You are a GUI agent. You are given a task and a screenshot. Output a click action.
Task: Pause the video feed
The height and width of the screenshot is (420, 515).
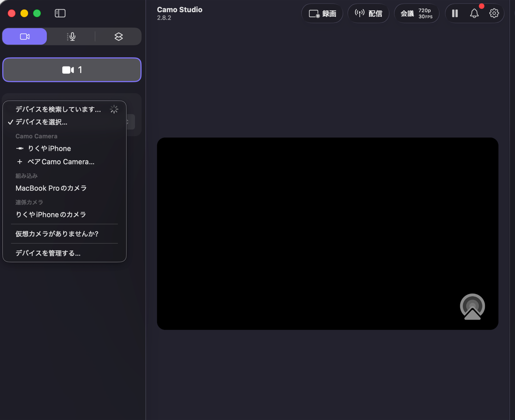pyautogui.click(x=455, y=14)
